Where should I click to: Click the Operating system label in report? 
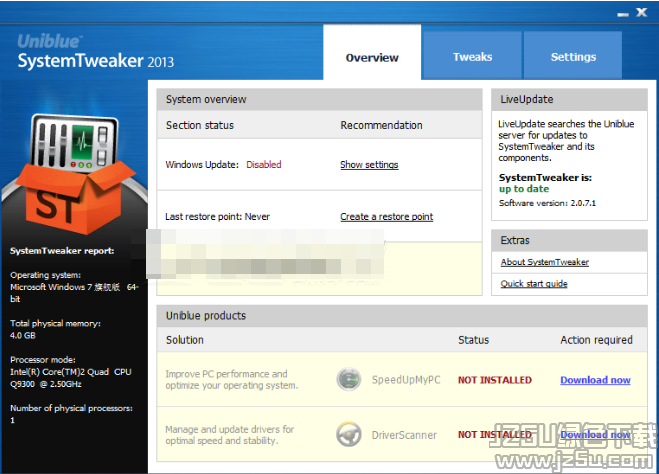[45, 275]
